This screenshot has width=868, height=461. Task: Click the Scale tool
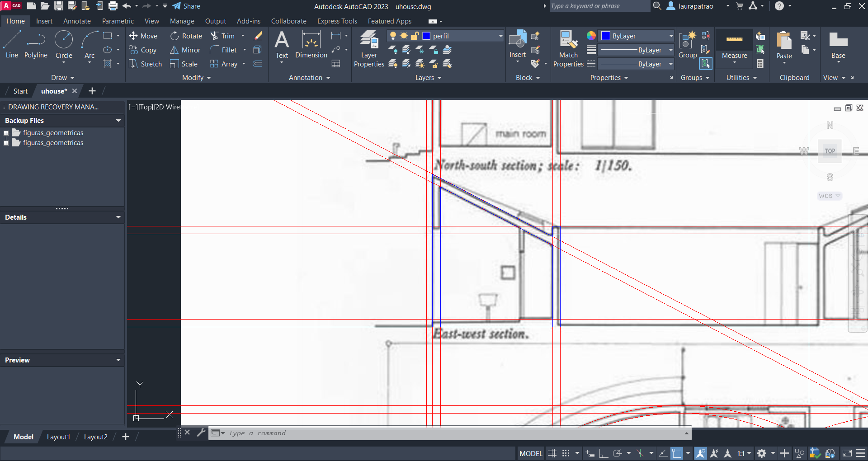tap(184, 64)
